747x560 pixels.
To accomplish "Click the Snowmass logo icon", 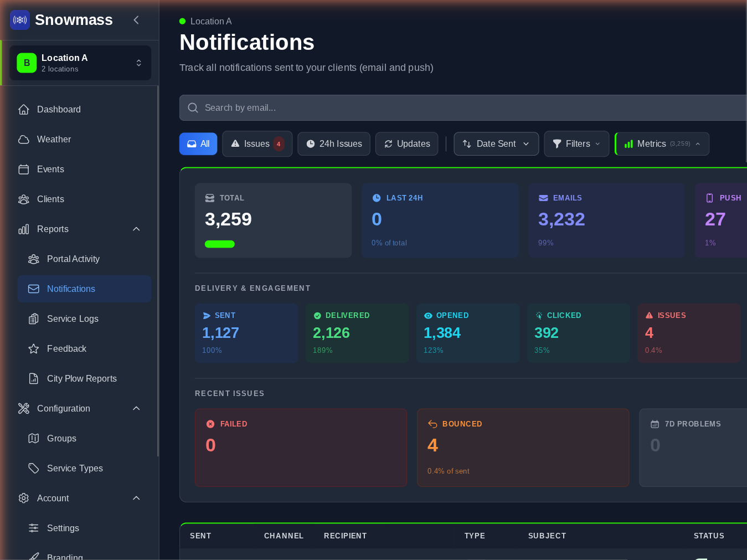I will 20,20.
